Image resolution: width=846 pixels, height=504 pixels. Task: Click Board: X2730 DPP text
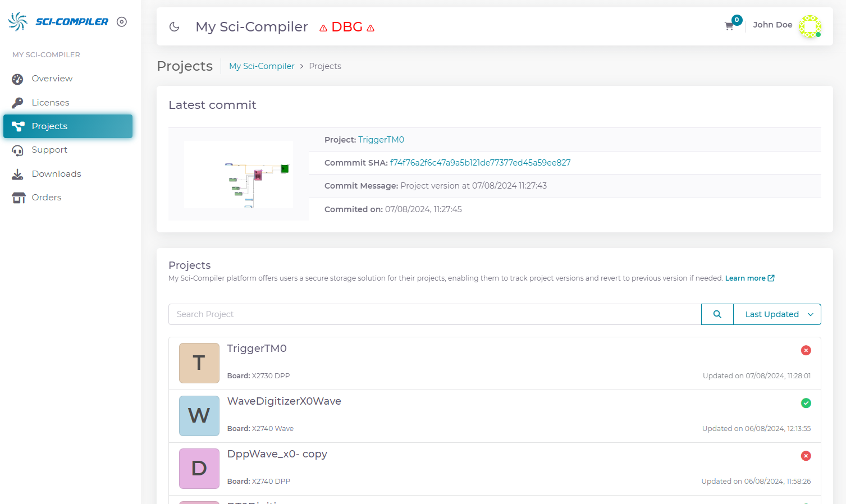tap(258, 376)
